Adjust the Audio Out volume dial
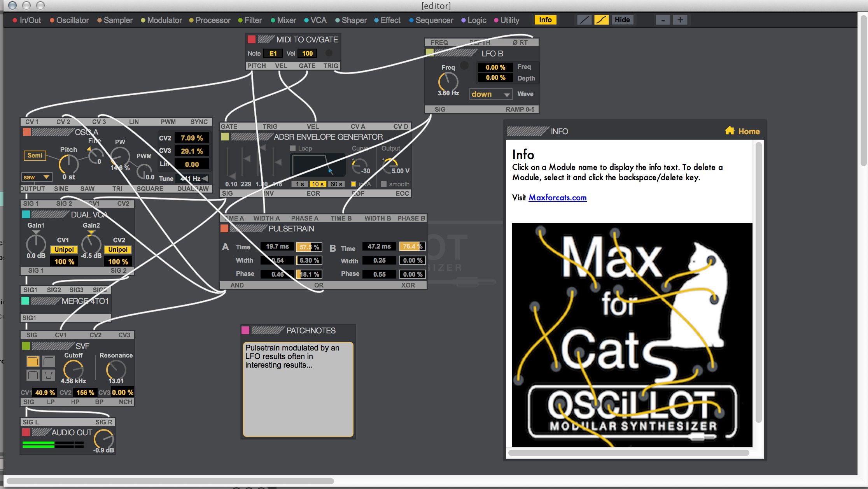Screen dimensions: 868x489 pos(103,439)
